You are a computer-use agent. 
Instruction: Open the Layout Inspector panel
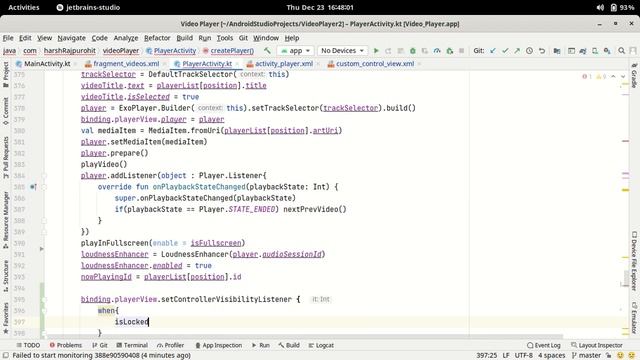pos(597,345)
